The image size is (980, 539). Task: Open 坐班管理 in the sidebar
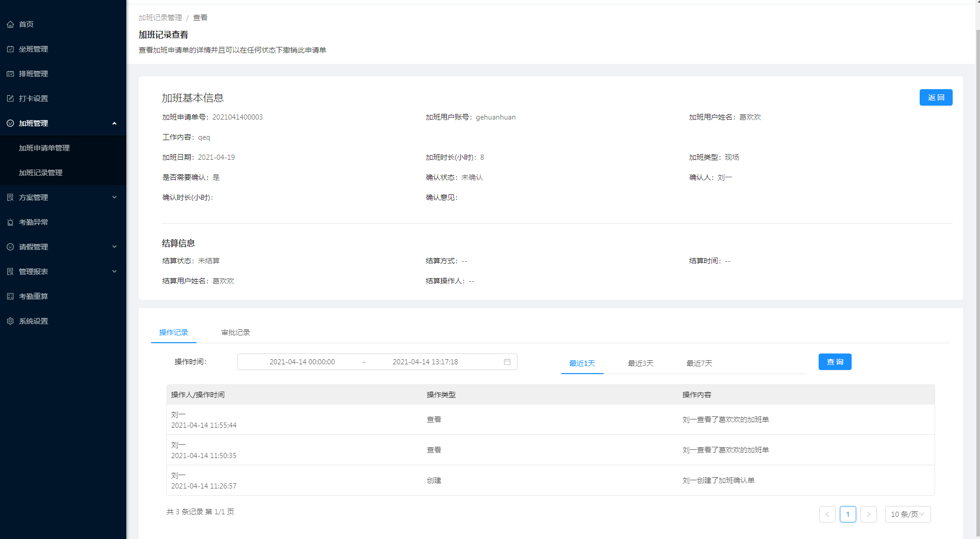click(63, 49)
